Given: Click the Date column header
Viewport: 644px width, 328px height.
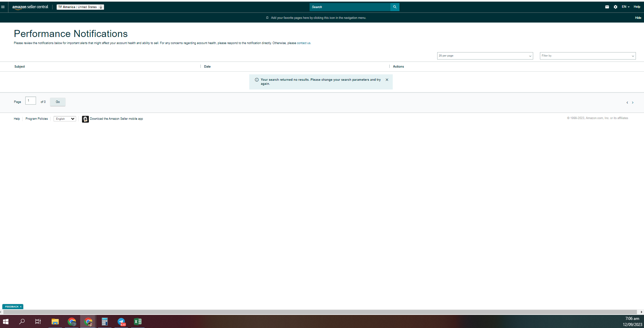Looking at the screenshot, I should [x=207, y=67].
